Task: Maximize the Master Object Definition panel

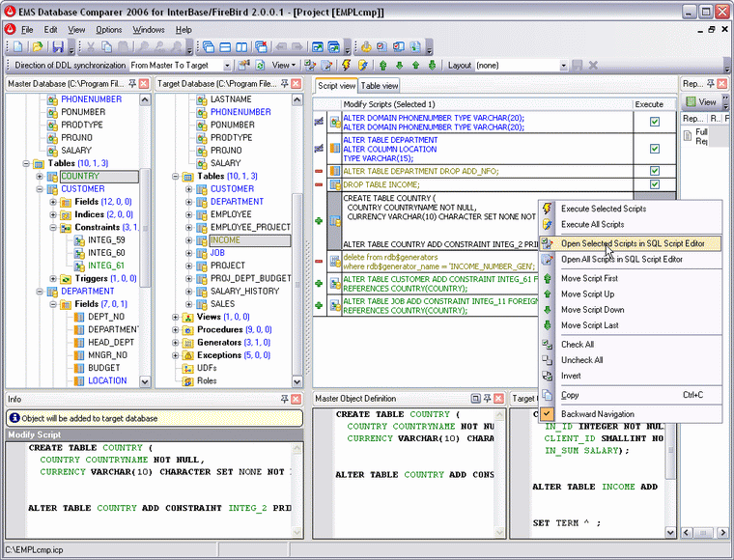Action: (x=475, y=399)
